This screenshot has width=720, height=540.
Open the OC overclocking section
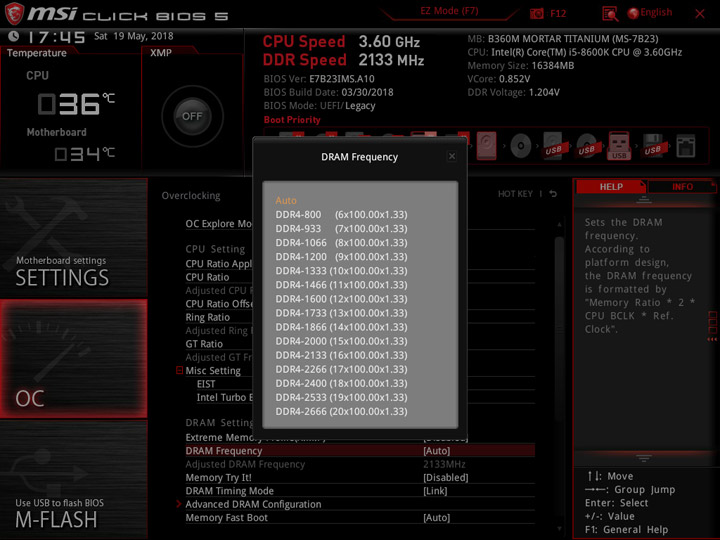pyautogui.click(x=73, y=359)
